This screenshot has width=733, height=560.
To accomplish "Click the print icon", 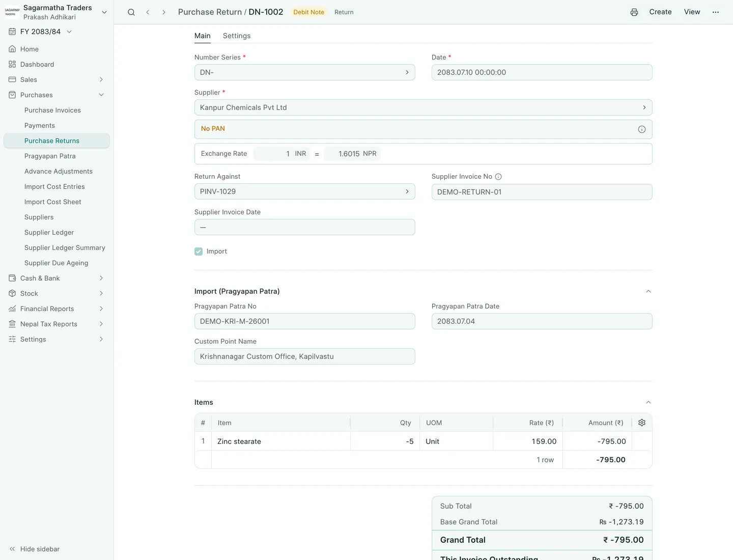I will click(634, 12).
